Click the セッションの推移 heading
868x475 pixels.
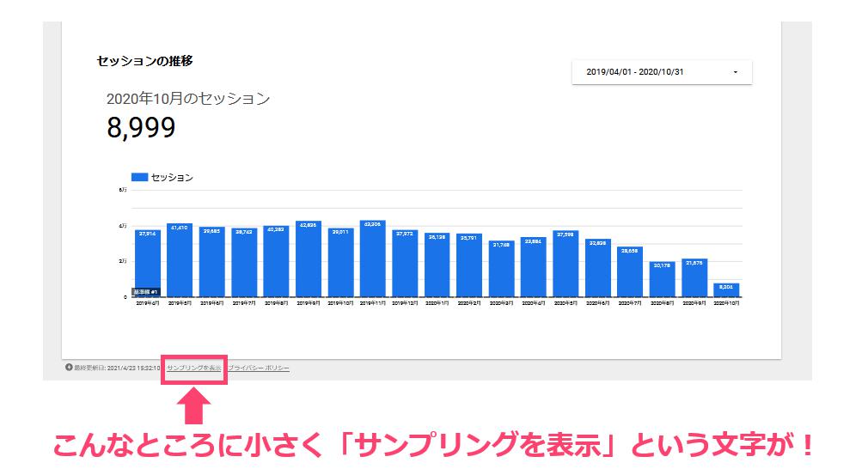point(144,61)
